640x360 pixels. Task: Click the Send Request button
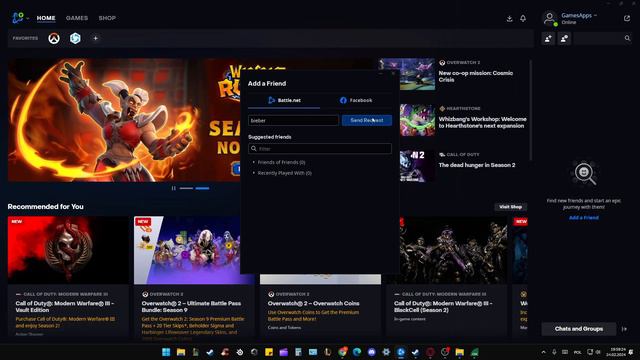click(x=367, y=120)
